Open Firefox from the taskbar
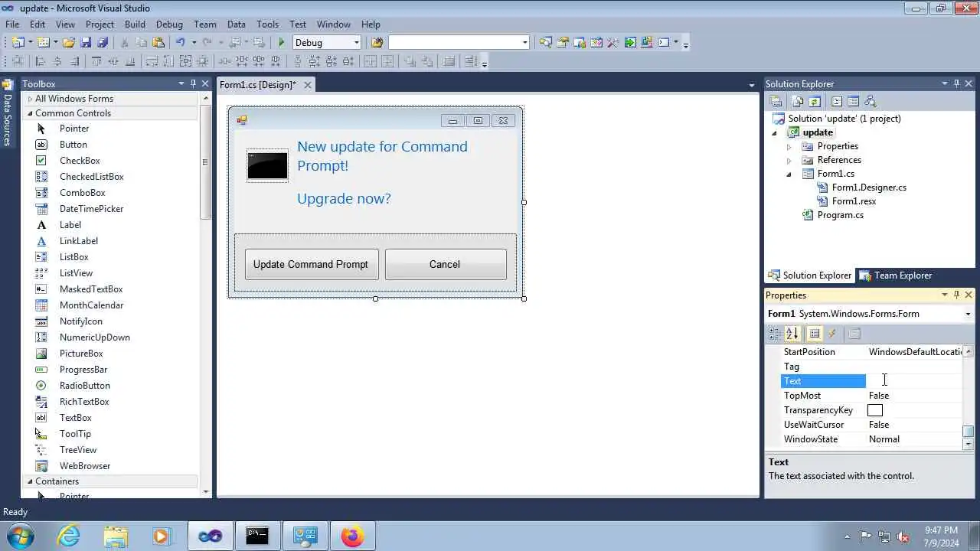 (352, 536)
